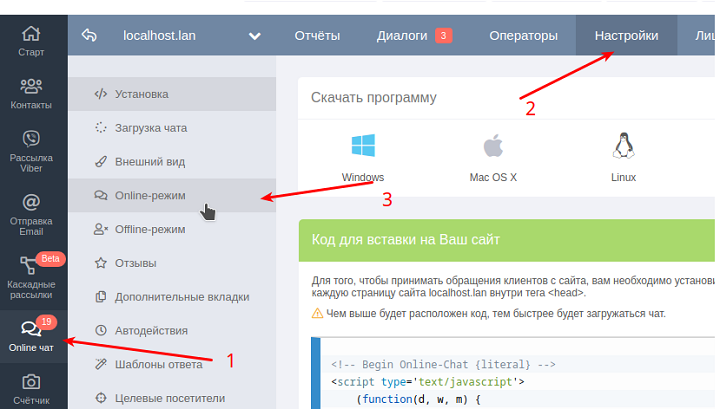Open Отправка Email section
Screen dimensions: 720x409
pos(31,214)
